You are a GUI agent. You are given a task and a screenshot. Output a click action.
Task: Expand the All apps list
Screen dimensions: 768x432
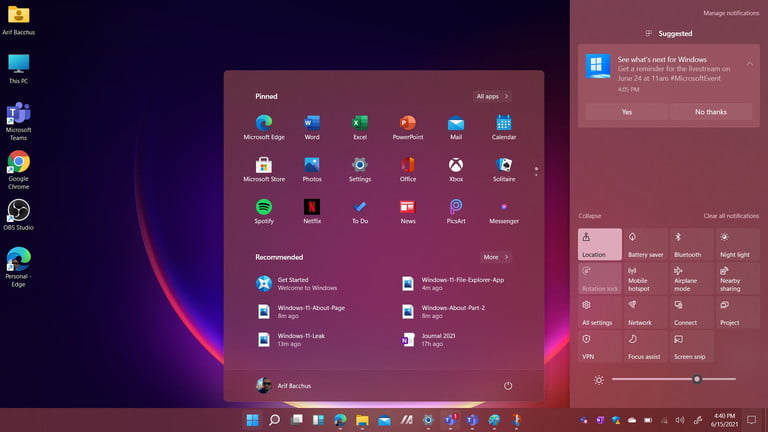click(x=492, y=96)
